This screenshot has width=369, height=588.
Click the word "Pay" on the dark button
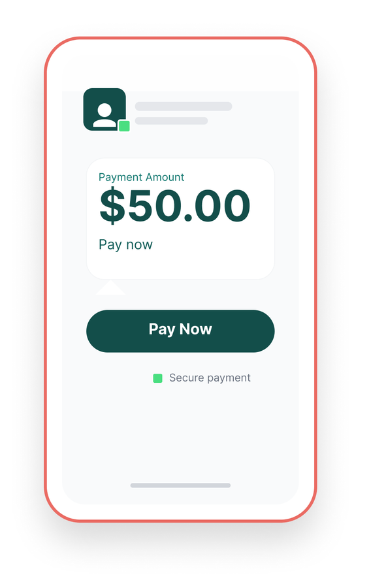(x=163, y=330)
